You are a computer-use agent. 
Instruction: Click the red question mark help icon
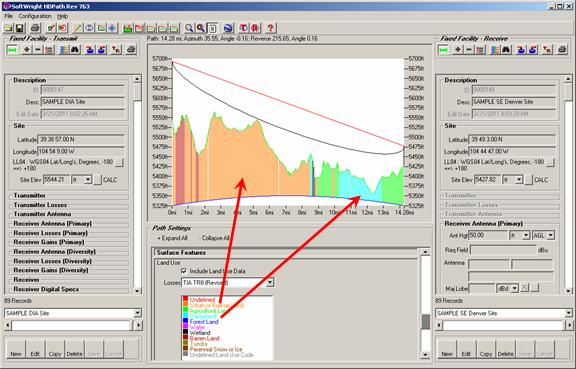coord(271,28)
